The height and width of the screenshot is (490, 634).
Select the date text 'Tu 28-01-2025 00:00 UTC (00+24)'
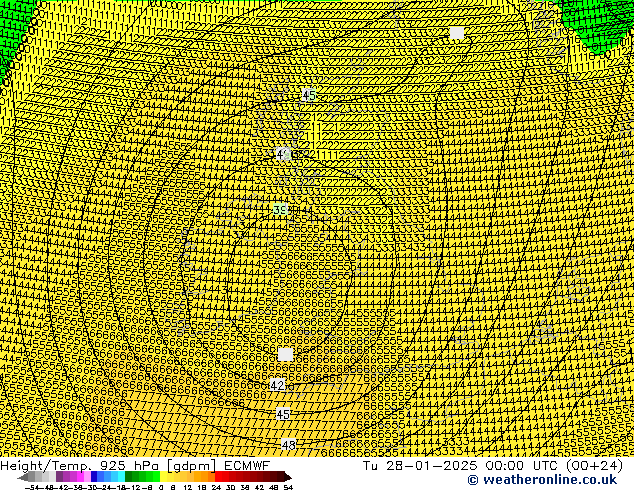[492, 466]
